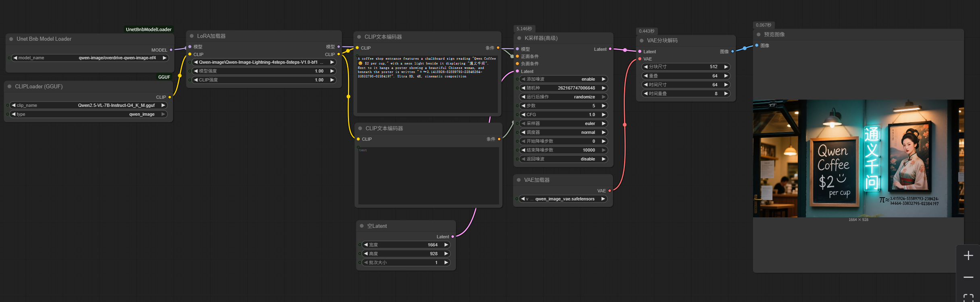Click the MODEL output socket on Unet loader

point(171,50)
